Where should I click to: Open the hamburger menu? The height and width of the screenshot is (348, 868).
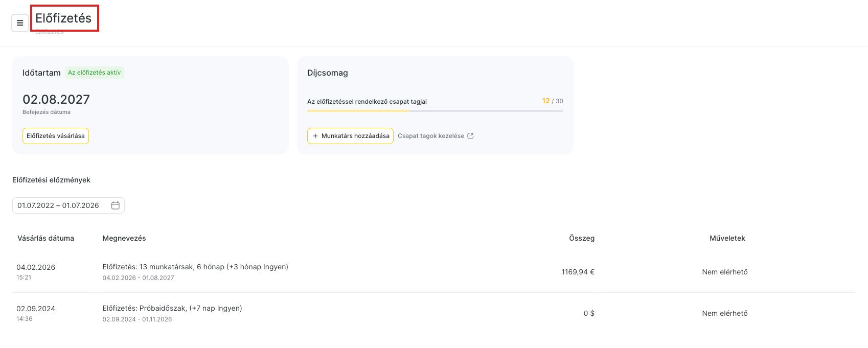point(20,23)
